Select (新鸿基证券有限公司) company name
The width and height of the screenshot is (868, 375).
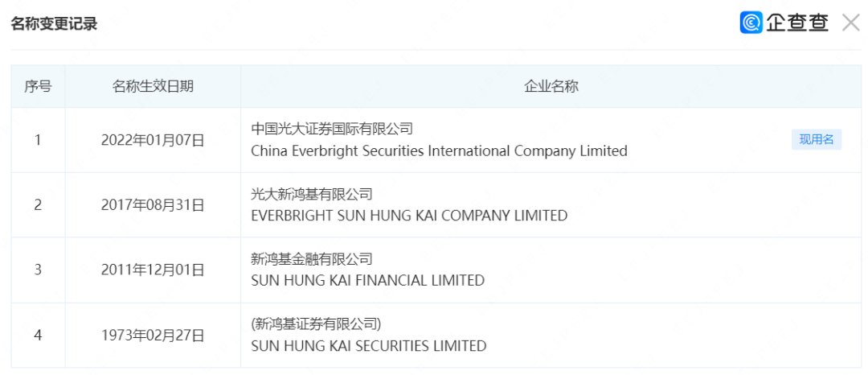click(x=316, y=323)
